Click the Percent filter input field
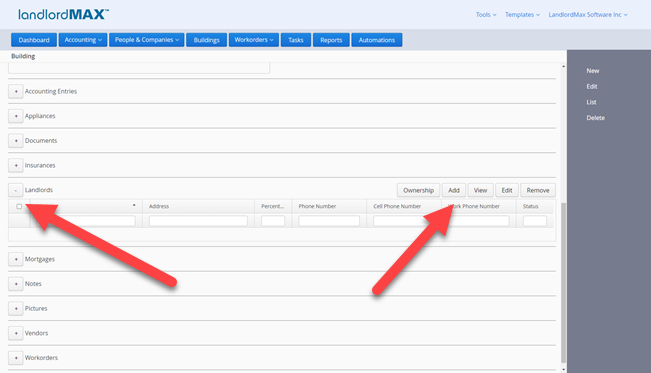This screenshot has width=651, height=373. 273,221
